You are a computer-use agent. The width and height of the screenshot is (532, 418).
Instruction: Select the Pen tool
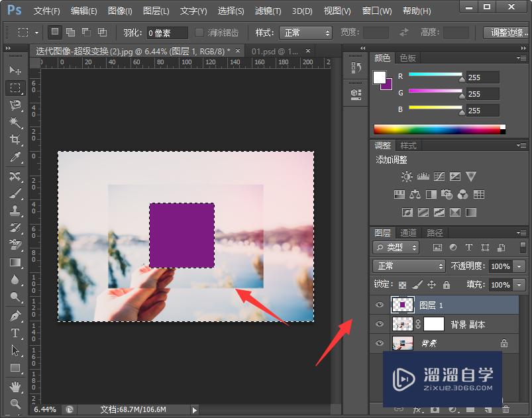pos(15,316)
